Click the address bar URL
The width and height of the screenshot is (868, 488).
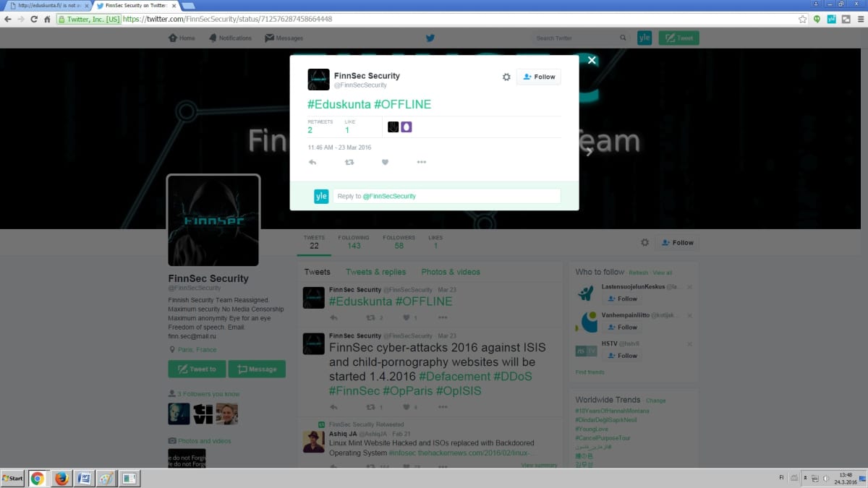228,20
